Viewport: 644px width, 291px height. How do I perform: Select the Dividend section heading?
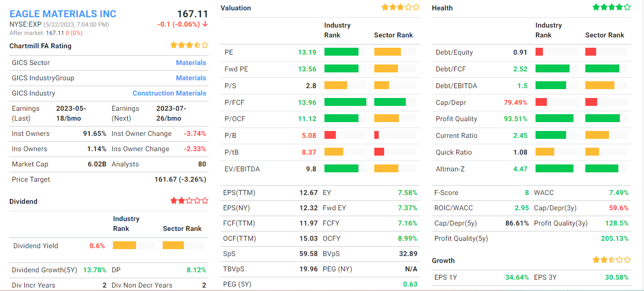tap(23, 201)
